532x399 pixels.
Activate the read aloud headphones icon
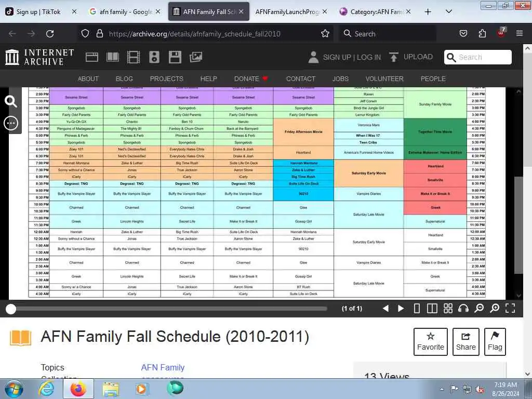[463, 309]
